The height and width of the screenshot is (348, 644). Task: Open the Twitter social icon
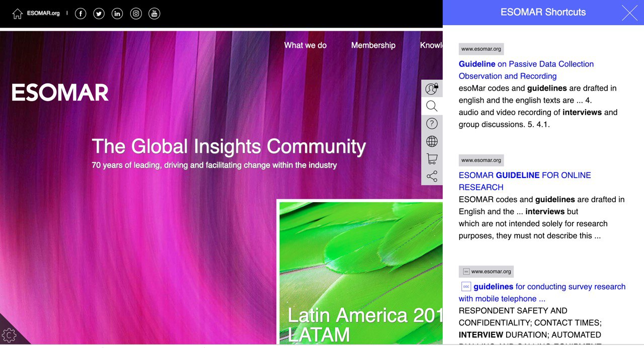[99, 14]
